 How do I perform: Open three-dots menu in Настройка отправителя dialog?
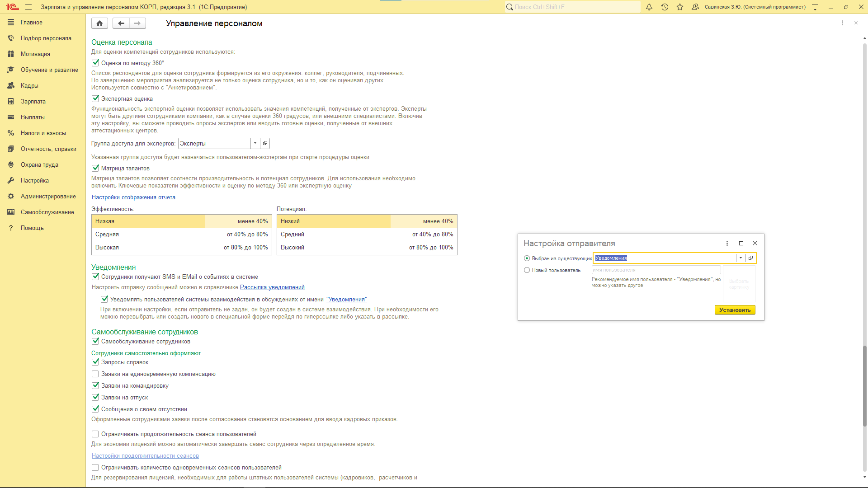point(727,243)
